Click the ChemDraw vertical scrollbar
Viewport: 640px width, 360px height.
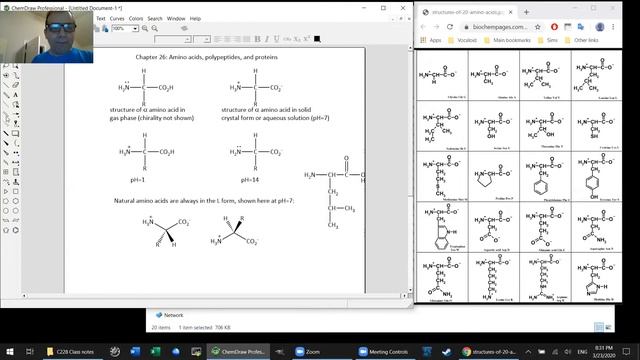pos(410,169)
